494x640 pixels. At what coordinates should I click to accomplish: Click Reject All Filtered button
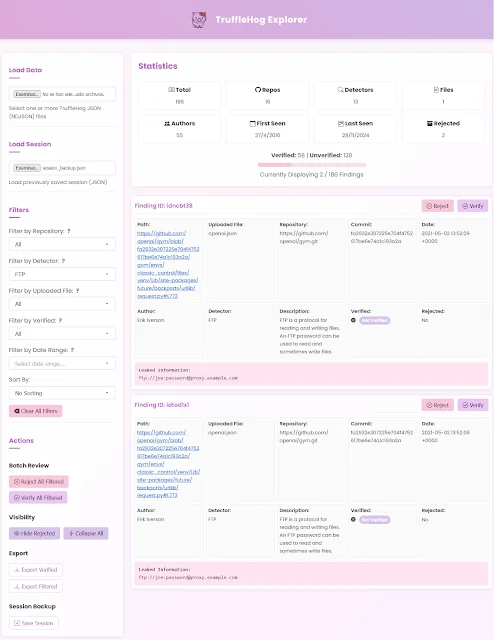tap(39, 482)
